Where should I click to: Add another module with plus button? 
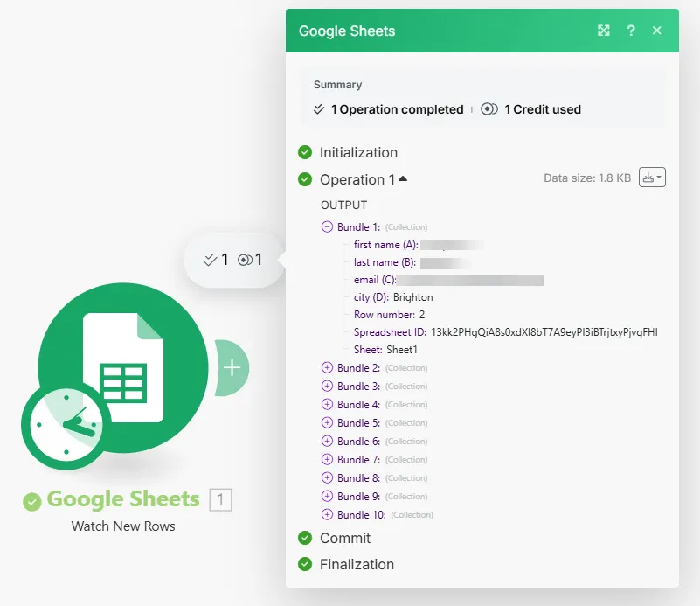click(x=232, y=368)
